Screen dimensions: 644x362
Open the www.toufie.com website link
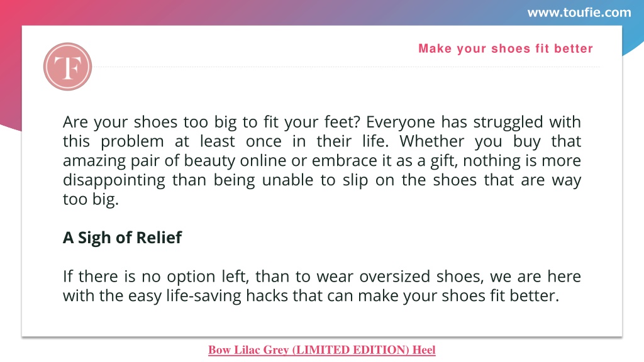[x=579, y=13]
